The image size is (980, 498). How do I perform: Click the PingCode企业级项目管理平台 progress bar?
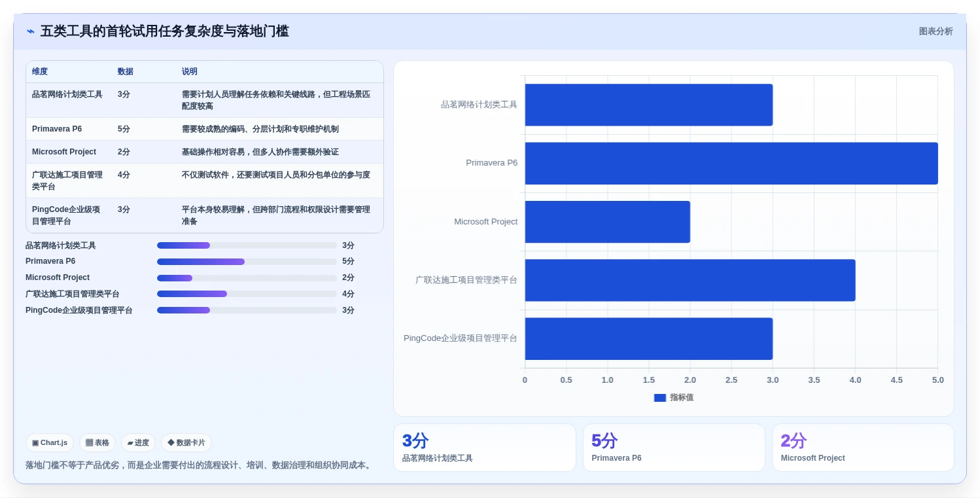tap(247, 310)
